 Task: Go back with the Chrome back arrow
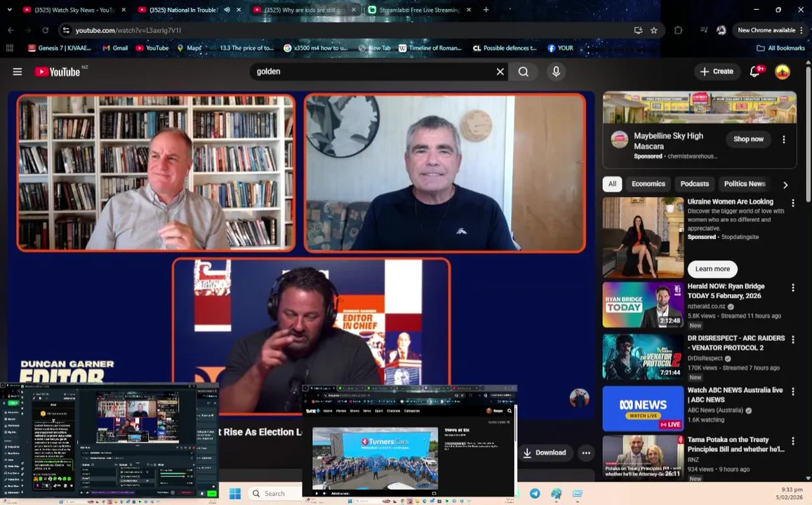tap(11, 31)
